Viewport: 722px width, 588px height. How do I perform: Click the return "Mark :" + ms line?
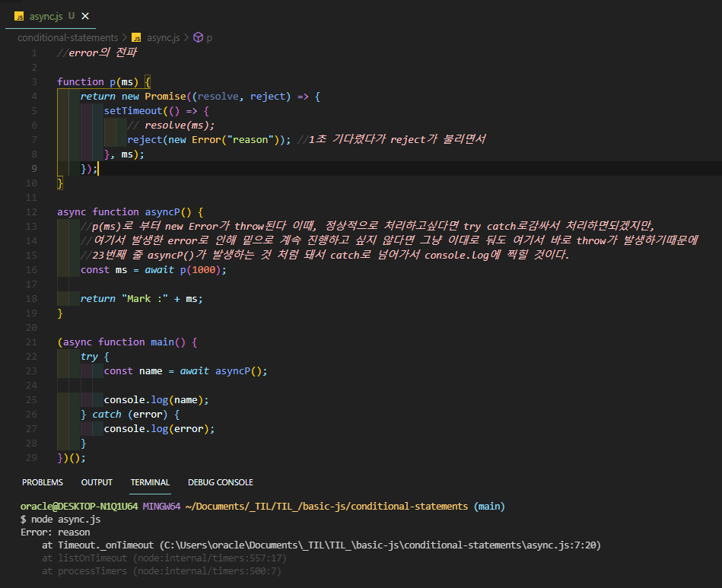pos(142,299)
